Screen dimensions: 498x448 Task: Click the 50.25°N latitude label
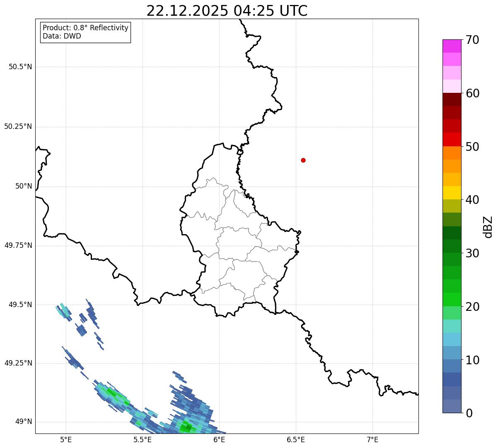tap(18, 126)
